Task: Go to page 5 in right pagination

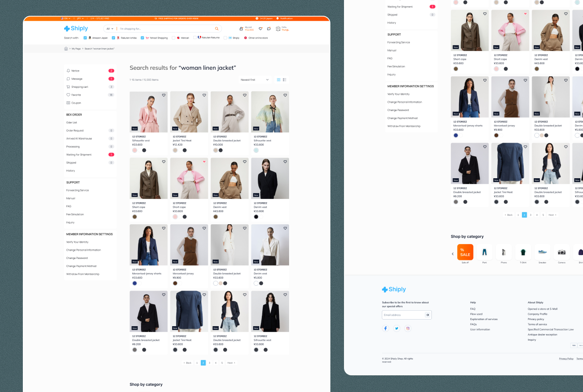Action: (543, 215)
